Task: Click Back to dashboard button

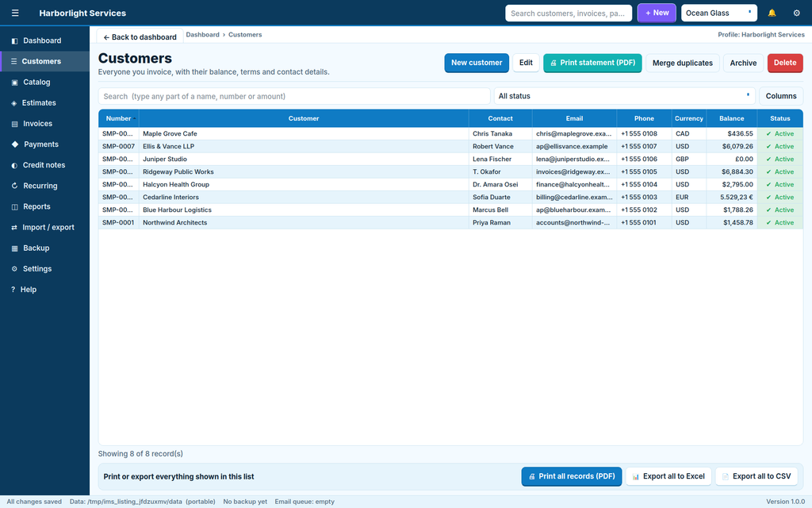Action: click(140, 37)
